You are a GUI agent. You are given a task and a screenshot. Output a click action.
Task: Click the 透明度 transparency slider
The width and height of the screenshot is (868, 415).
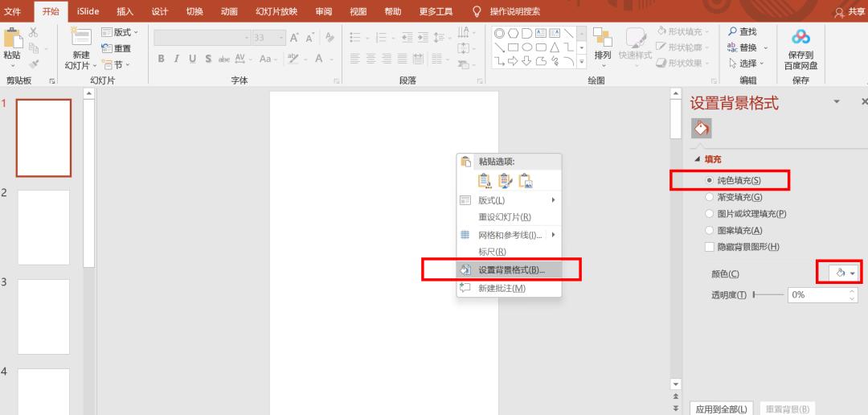point(768,295)
